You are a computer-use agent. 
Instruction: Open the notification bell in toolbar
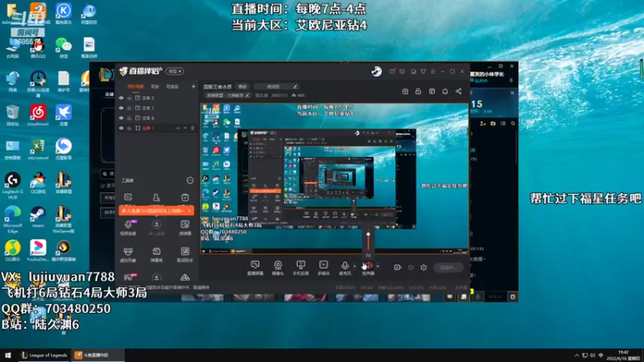445,91
